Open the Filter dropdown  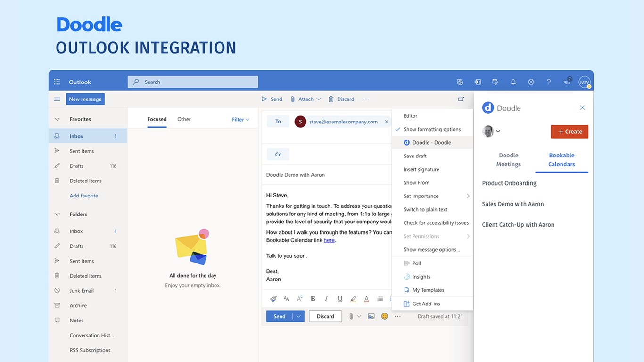(x=240, y=119)
